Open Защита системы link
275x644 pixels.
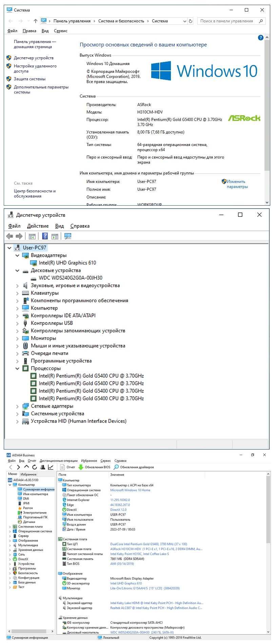tap(30, 79)
